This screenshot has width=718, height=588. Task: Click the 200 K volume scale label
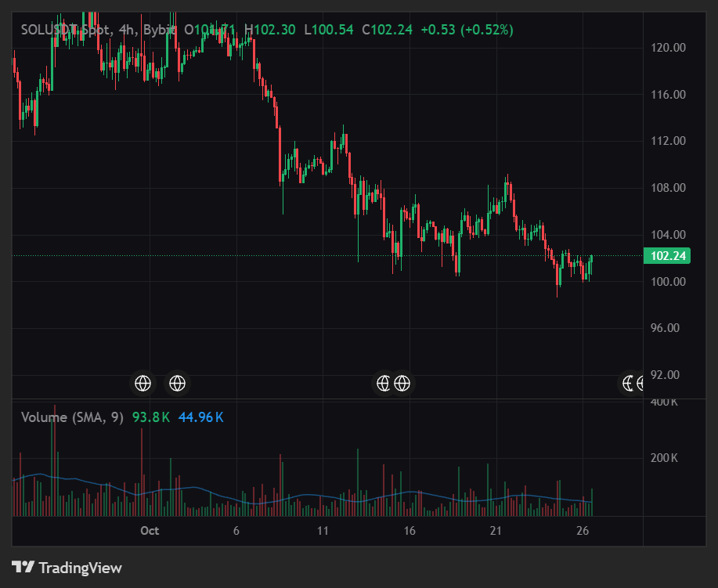[664, 458]
